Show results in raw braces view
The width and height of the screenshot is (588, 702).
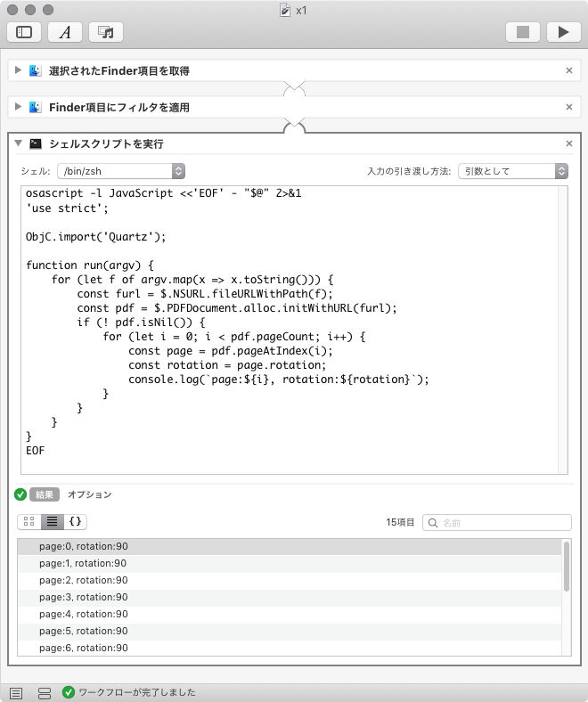(77, 522)
